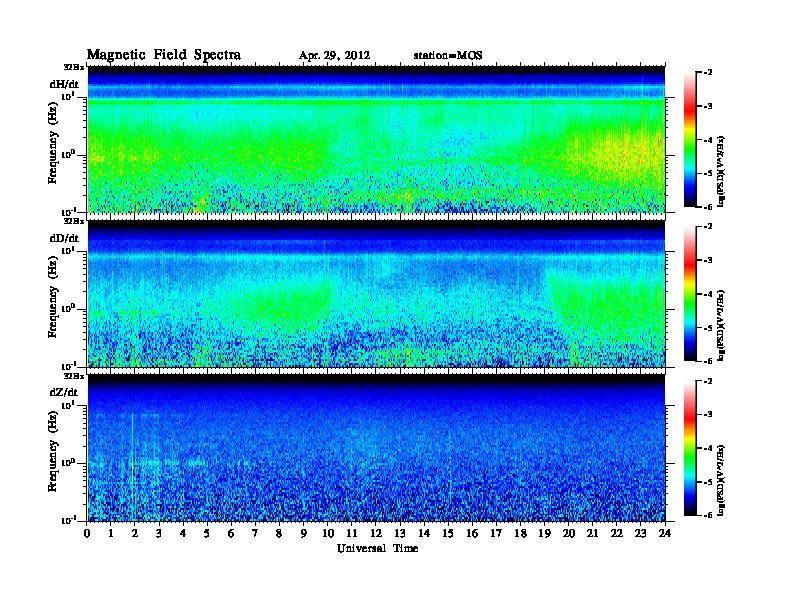The height and width of the screenshot is (612, 792).
Task: Click hour "5" on the Universal Time axis
Action: [x=207, y=533]
